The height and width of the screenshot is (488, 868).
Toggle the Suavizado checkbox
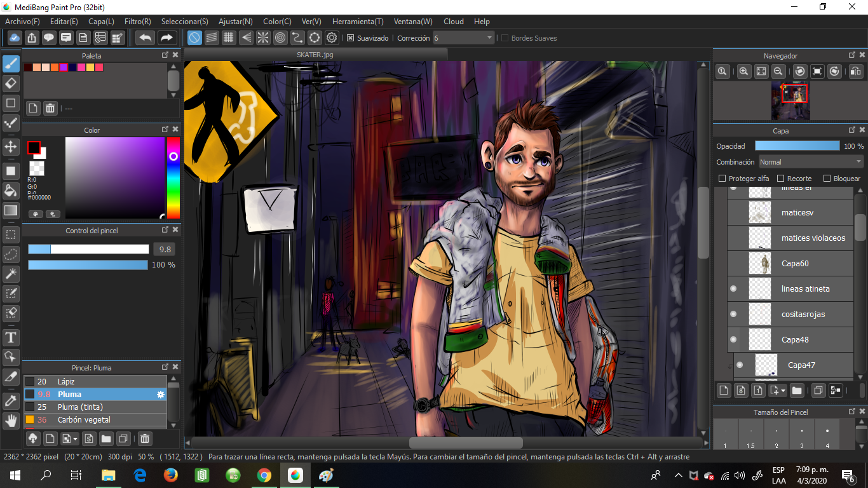coord(350,38)
